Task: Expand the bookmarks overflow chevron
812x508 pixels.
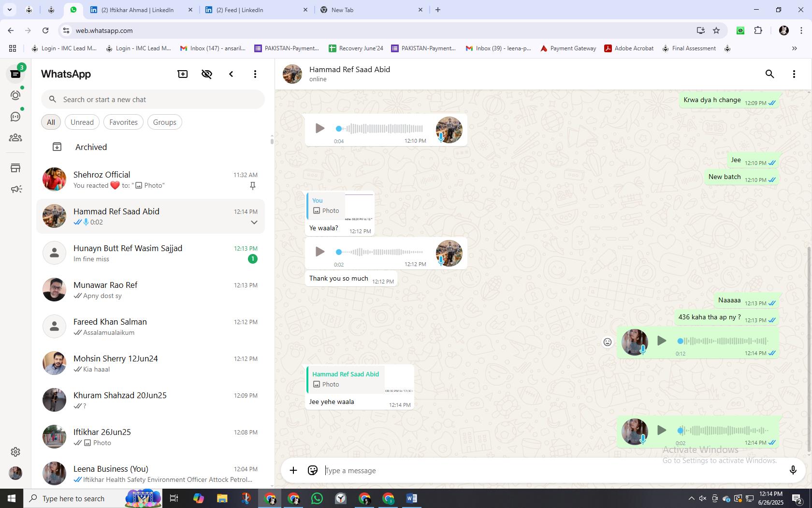Action: tap(794, 48)
